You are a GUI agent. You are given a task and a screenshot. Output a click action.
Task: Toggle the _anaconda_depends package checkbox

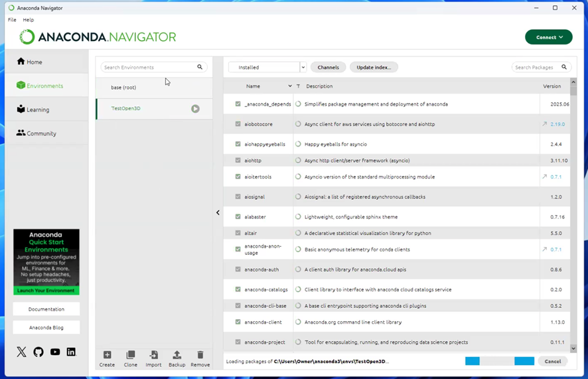[x=238, y=104]
